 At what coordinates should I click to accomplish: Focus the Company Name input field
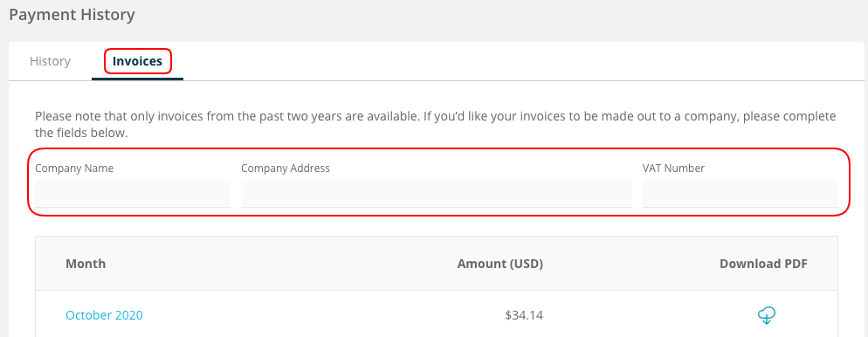click(x=133, y=194)
